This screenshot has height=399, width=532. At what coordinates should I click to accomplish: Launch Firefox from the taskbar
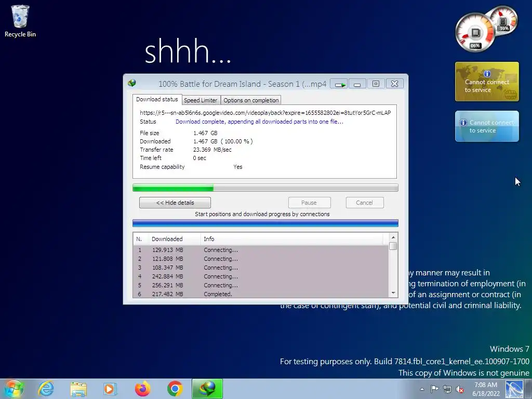(142, 389)
